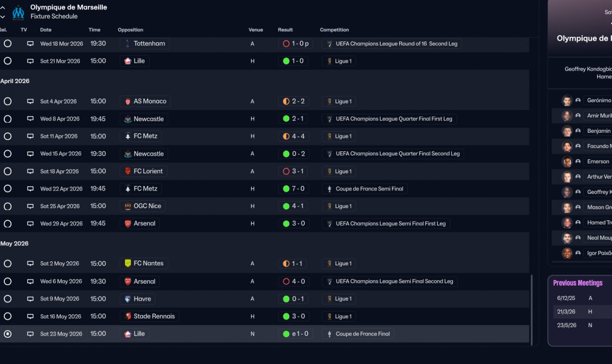Open the Arsenal club link on 29 Apr
This screenshot has height=364, width=612.
(x=140, y=224)
